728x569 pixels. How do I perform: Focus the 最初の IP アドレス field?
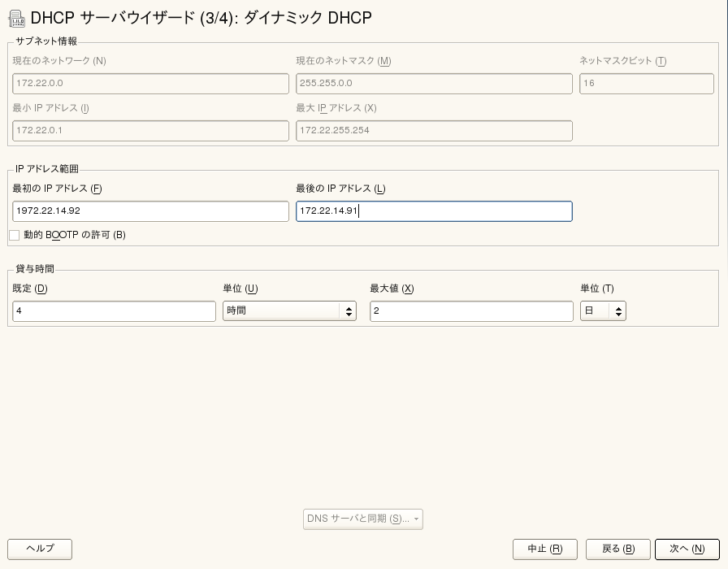(x=150, y=211)
